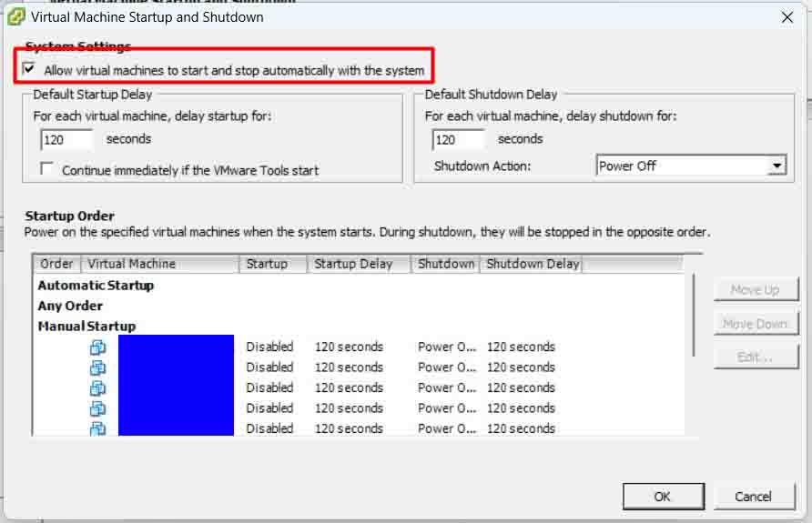The image size is (812, 523).
Task: Click the Order column header
Action: pyautogui.click(x=57, y=264)
